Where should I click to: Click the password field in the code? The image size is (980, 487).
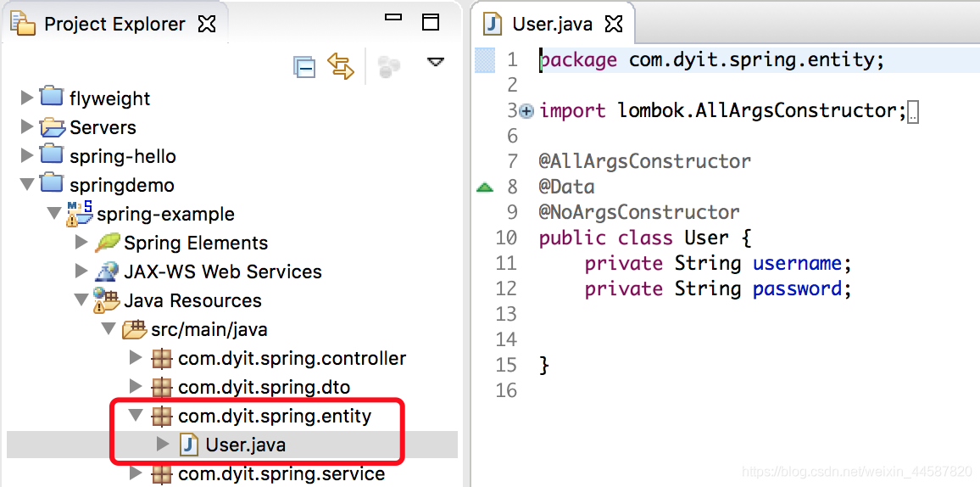click(x=797, y=288)
